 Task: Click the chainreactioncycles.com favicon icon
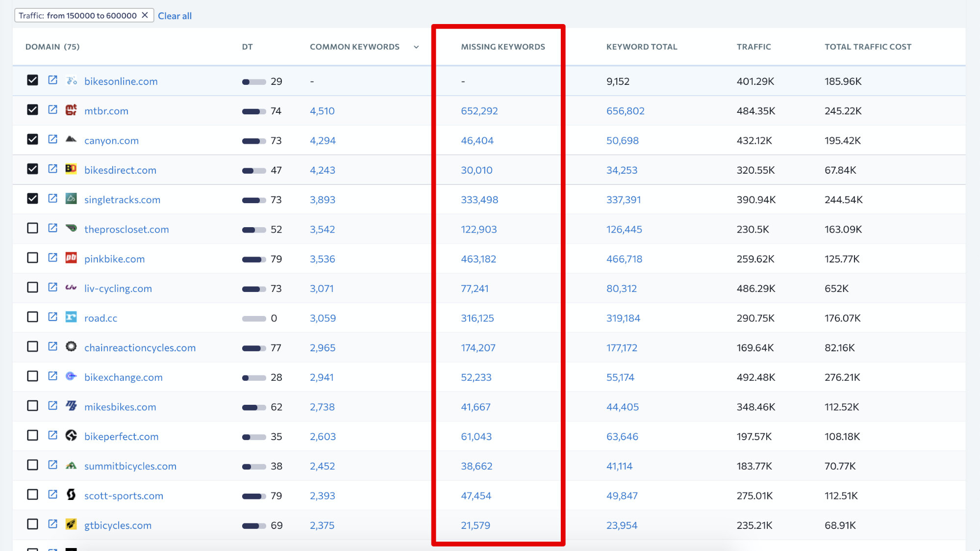pos(71,347)
